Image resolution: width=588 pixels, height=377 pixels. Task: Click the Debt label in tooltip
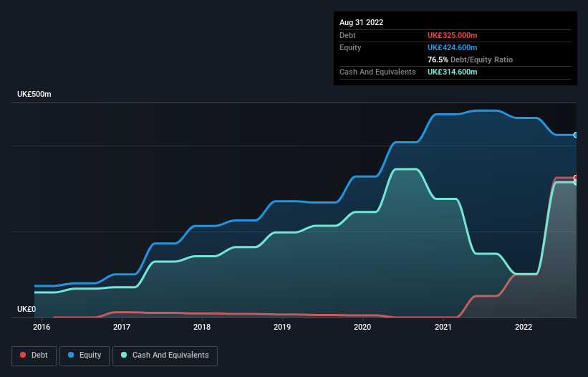tap(347, 35)
